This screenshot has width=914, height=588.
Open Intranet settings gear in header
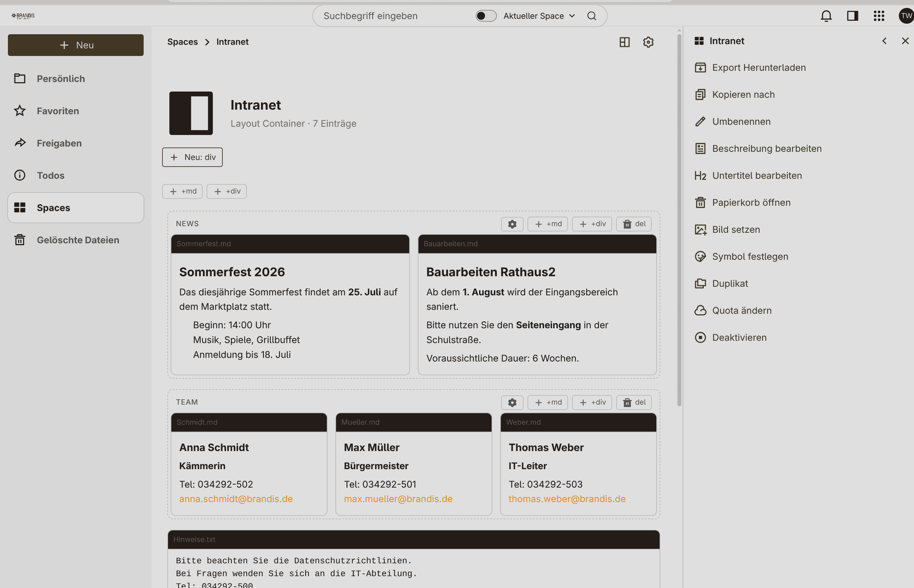(648, 42)
